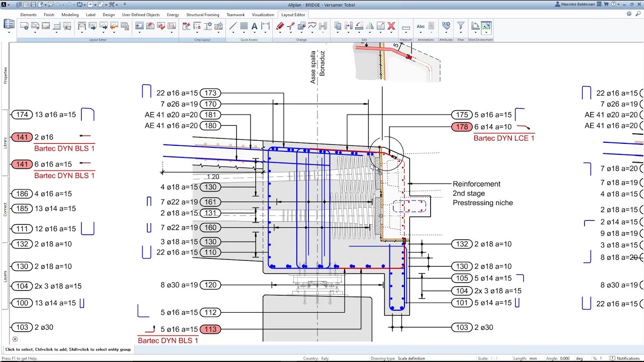
Task: Select position mark 173 oval
Action: tap(210, 93)
